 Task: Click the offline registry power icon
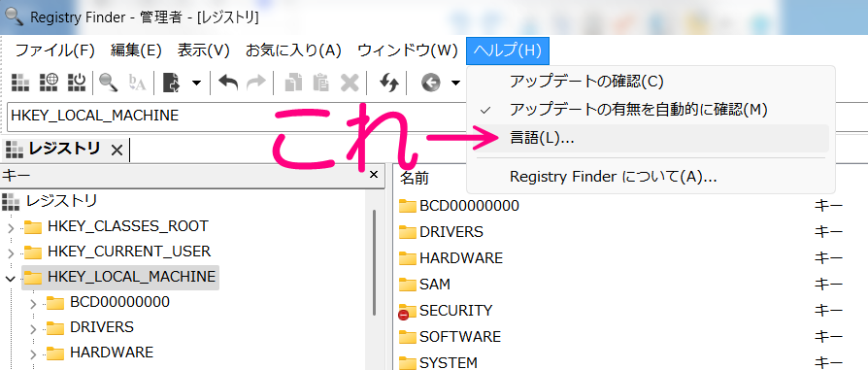click(77, 84)
